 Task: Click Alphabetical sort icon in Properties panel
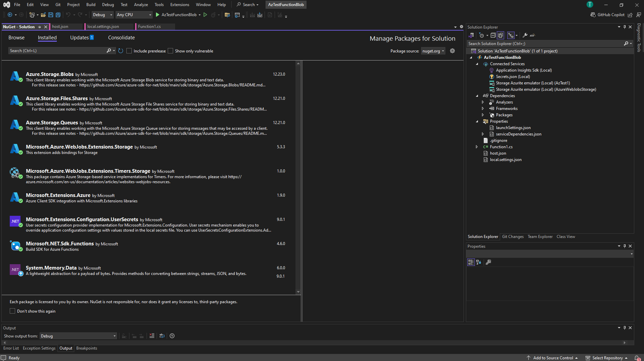(x=479, y=262)
